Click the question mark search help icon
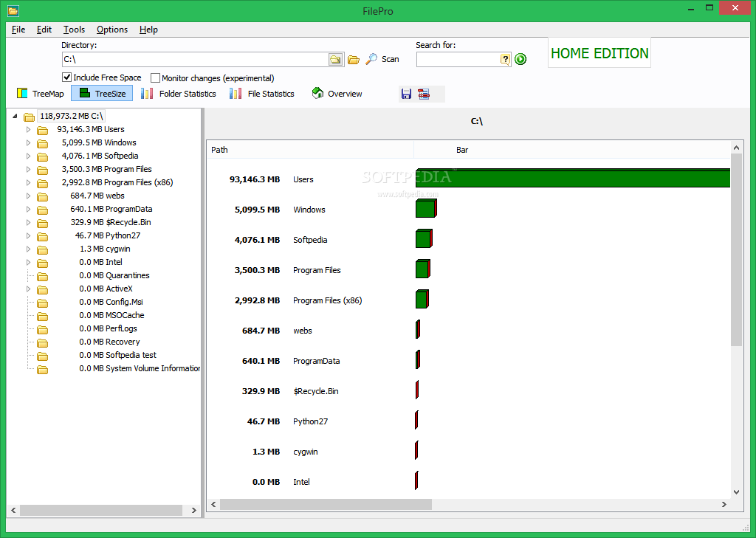 (505, 59)
